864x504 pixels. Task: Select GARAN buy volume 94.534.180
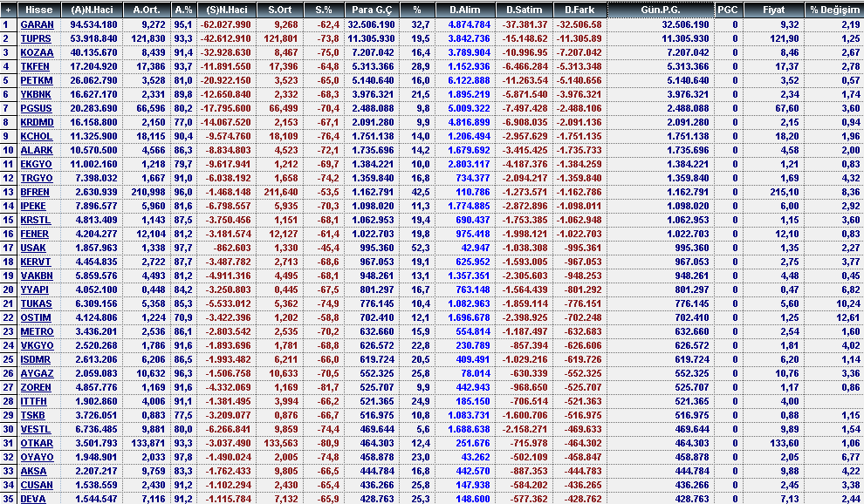(93, 24)
